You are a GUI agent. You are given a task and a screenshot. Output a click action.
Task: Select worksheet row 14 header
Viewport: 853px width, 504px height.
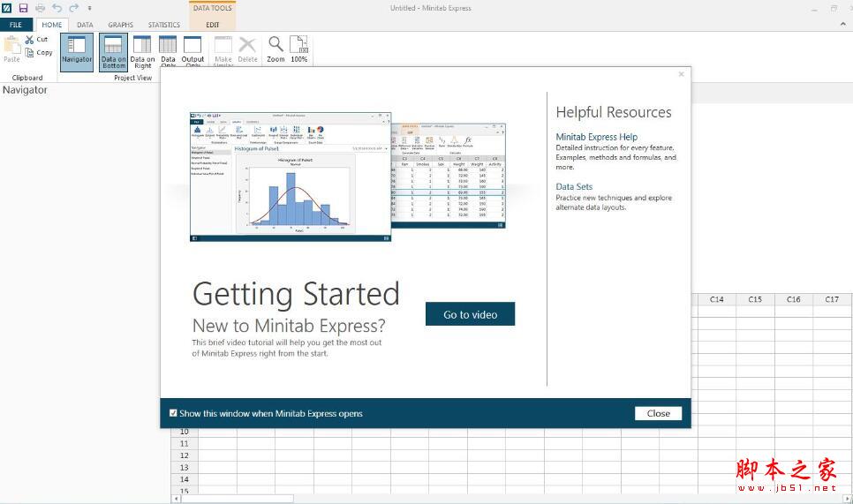pyautogui.click(x=185, y=479)
